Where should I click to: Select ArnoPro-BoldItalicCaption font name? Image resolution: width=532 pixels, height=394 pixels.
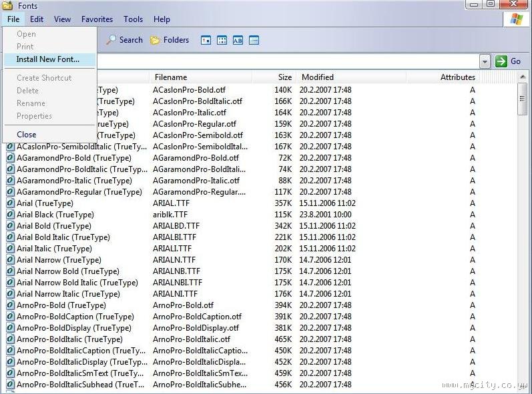click(x=81, y=351)
